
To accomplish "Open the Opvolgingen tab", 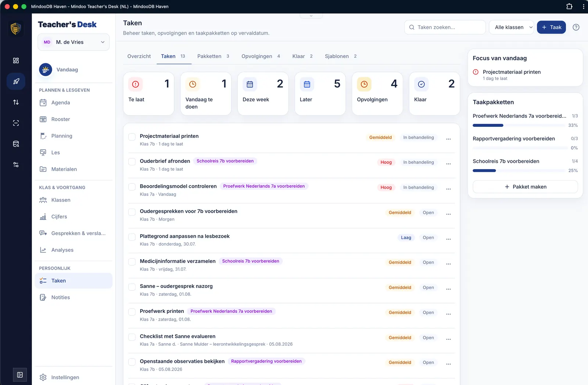I will [261, 56].
